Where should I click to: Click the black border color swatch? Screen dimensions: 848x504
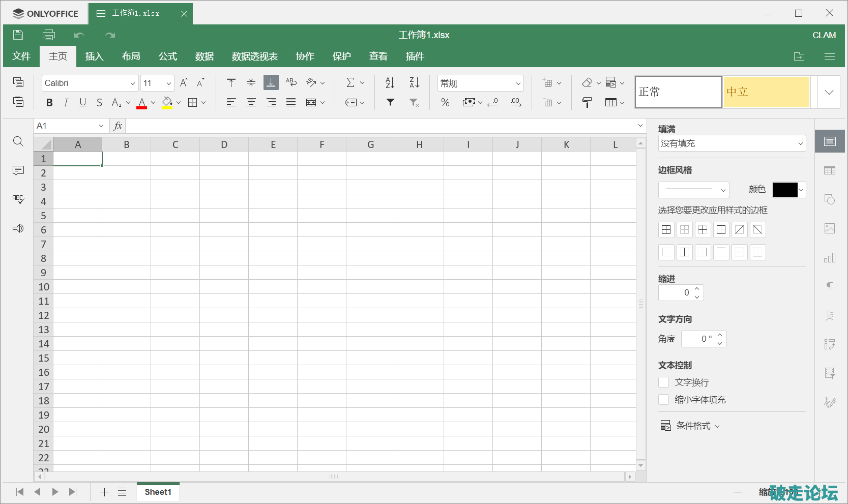pos(785,190)
